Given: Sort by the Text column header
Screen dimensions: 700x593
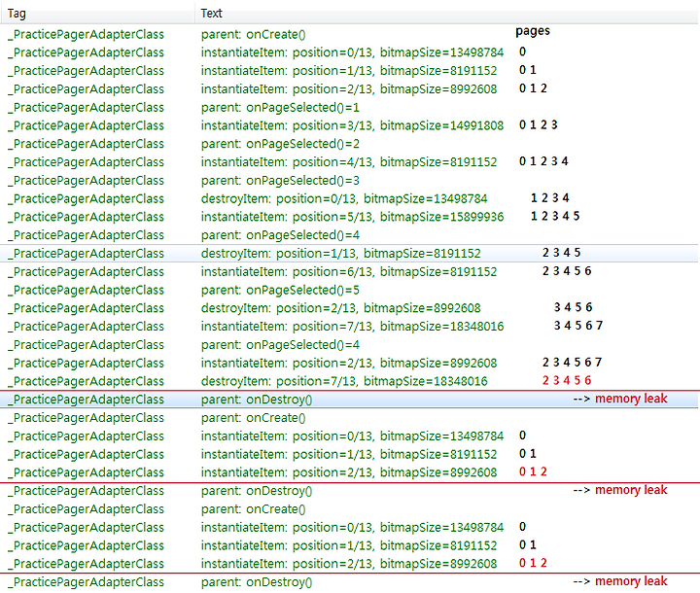Looking at the screenshot, I should 447,14.
